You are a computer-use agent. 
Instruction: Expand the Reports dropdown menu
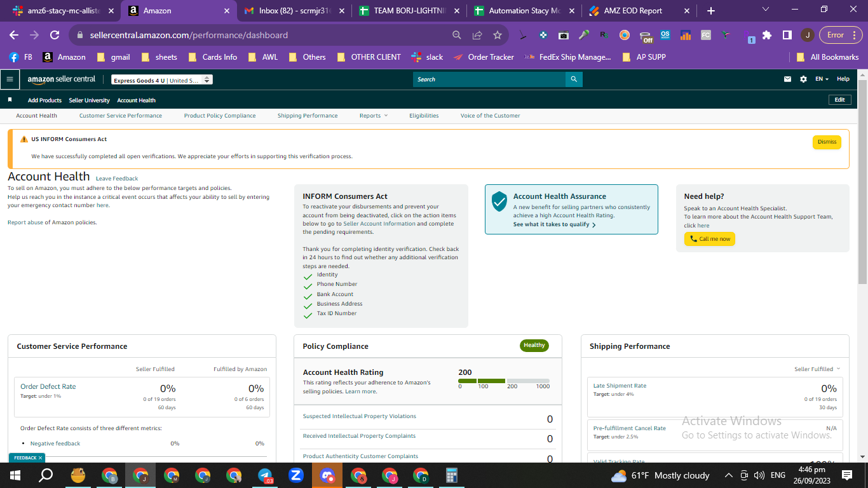point(374,116)
